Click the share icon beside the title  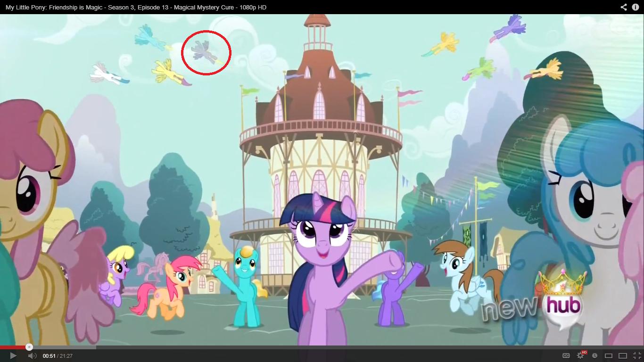coord(624,7)
